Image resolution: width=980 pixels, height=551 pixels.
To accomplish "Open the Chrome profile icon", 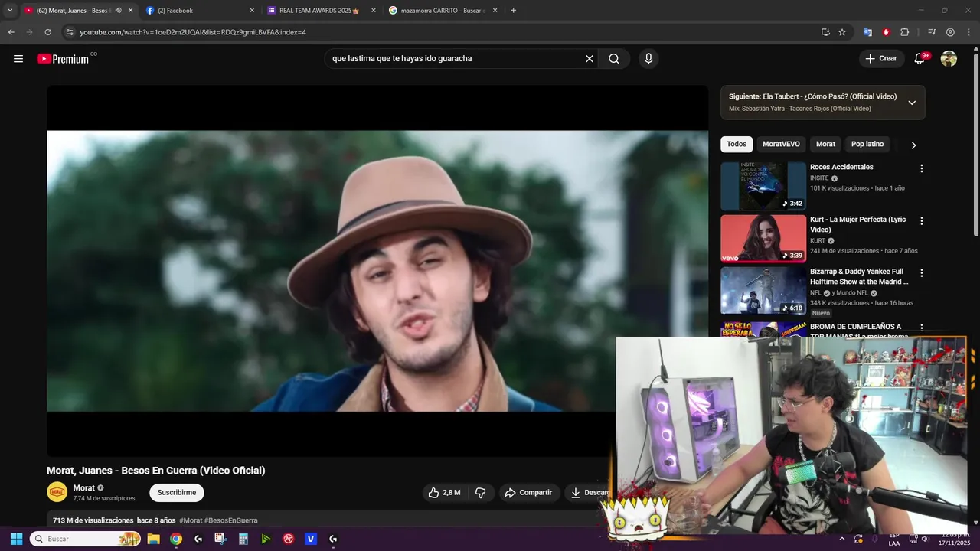I will 950,32.
